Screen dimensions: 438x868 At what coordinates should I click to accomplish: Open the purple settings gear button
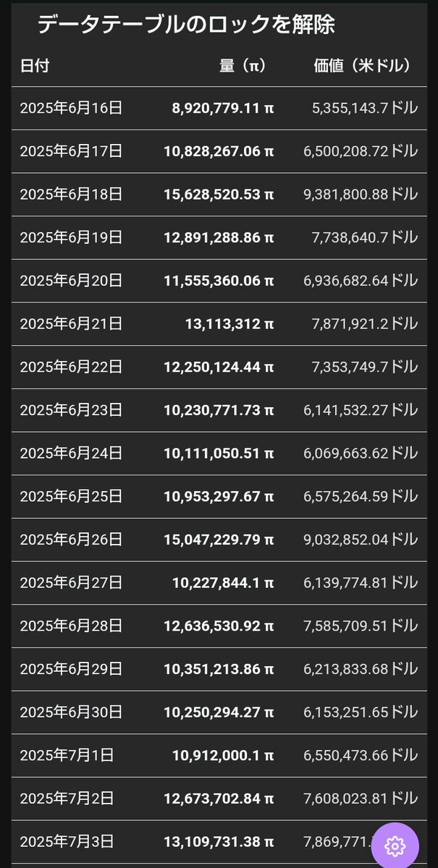(395, 845)
